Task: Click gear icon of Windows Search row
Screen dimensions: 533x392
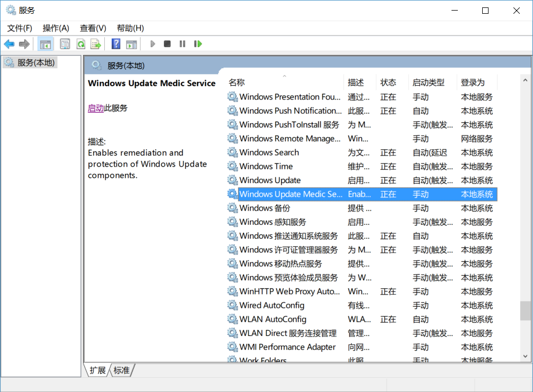Action: coord(232,152)
